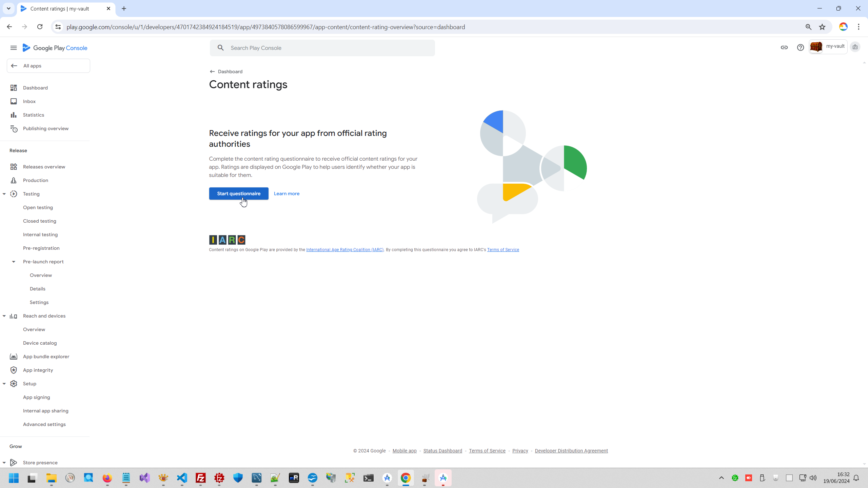
Task: Click the Statistics bar chart icon
Action: click(x=14, y=115)
